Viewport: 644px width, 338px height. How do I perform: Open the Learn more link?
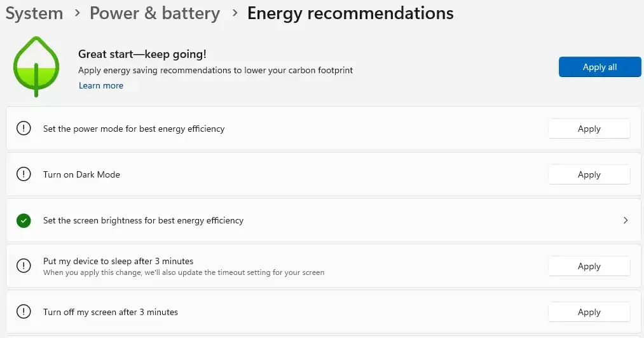101,85
